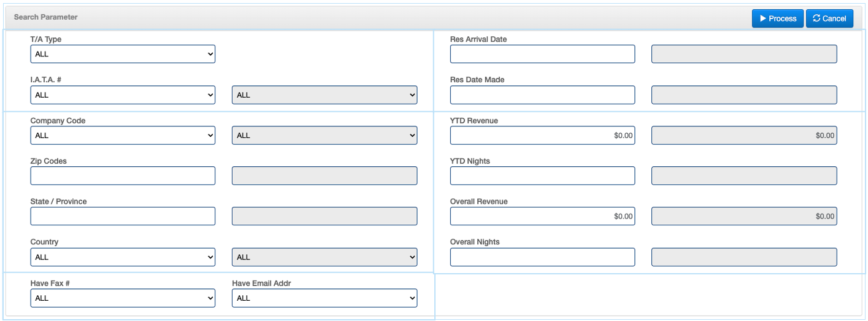868x321 pixels.
Task: Click the second grayed Company Code dropdown
Action: click(324, 136)
